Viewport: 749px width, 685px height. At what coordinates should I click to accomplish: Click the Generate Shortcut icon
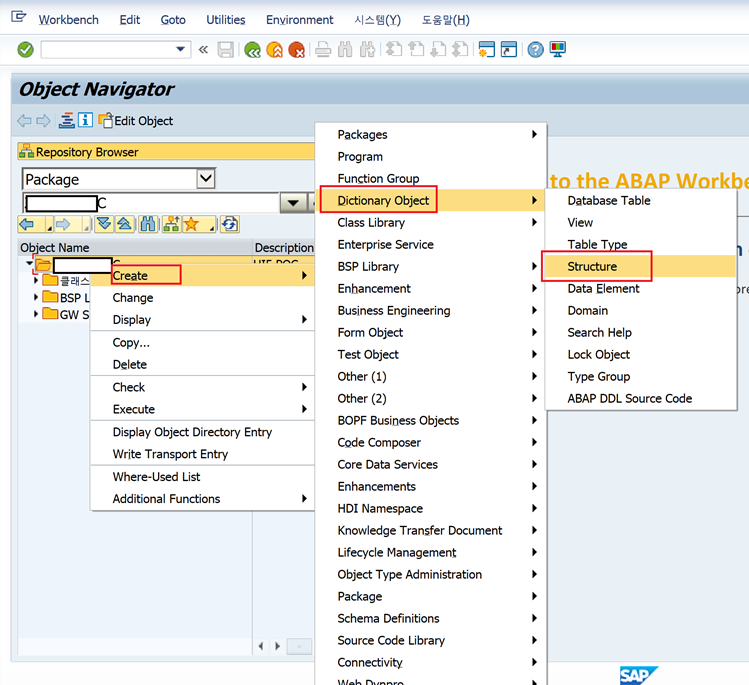pyautogui.click(x=509, y=49)
